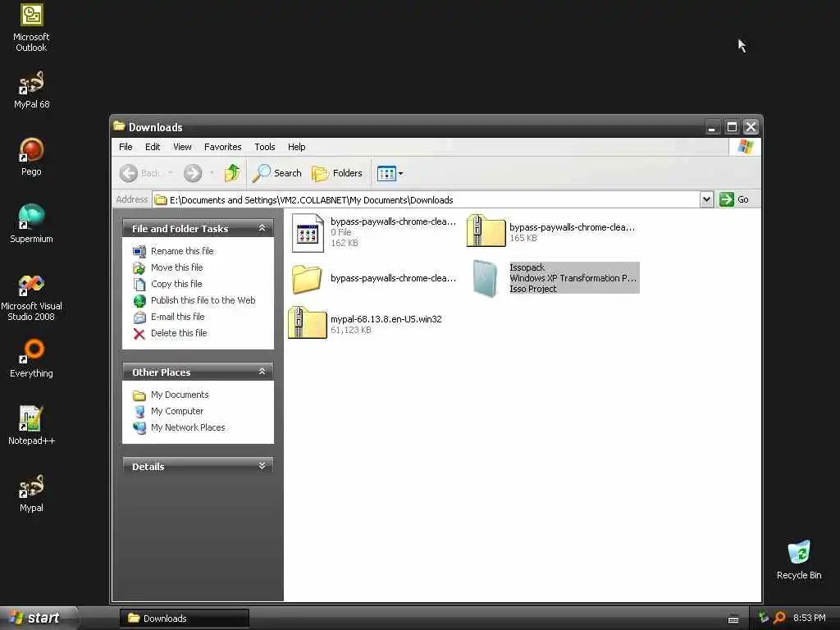Click the orange magnifier tray icon

tap(780, 618)
